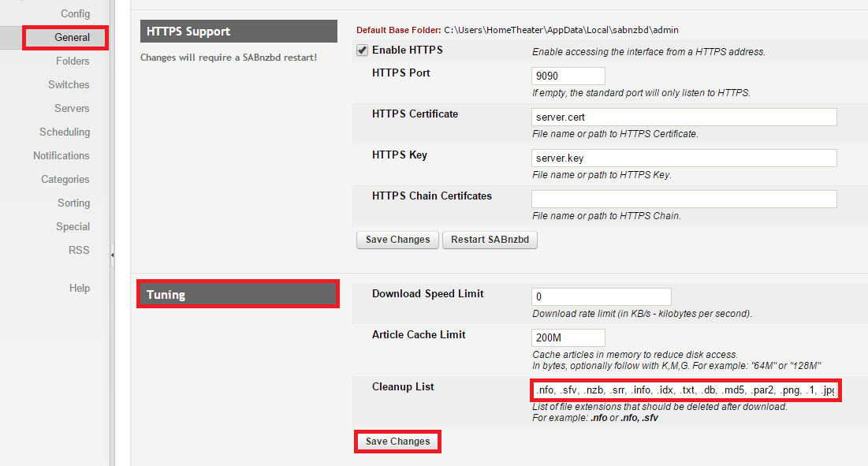Focus the Article Cache Limit field
The width and height of the screenshot is (868, 466).
tap(568, 337)
